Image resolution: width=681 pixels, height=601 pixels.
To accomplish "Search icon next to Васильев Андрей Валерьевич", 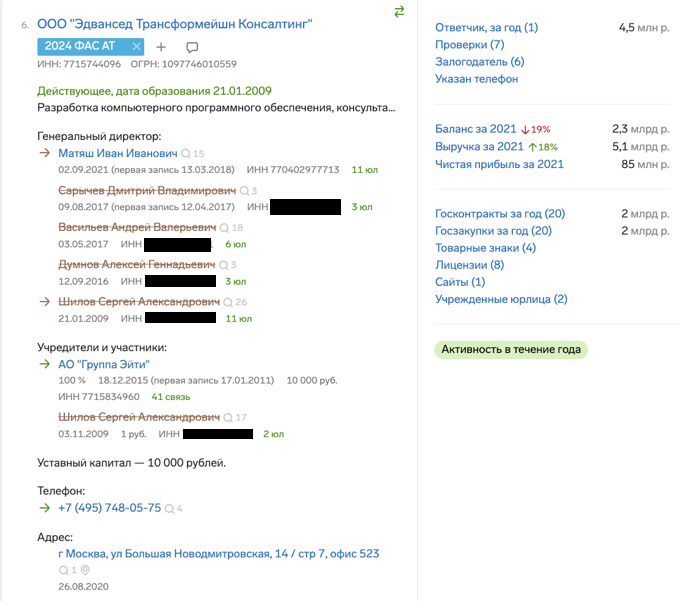I will (225, 228).
